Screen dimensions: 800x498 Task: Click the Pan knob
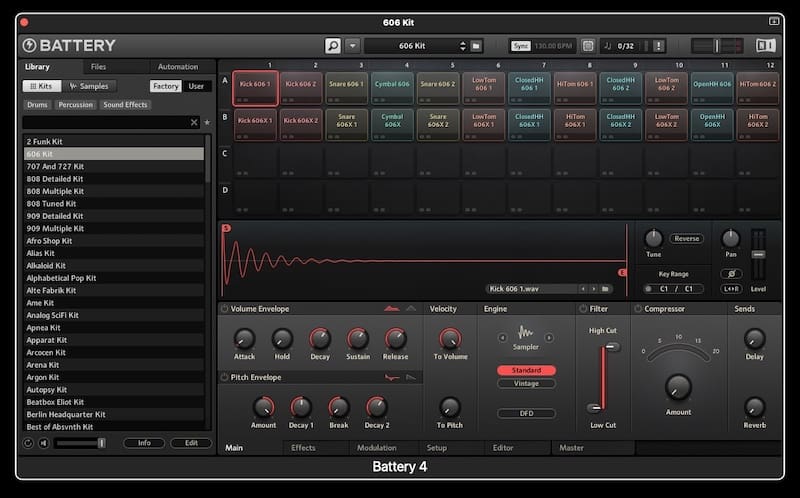731,238
